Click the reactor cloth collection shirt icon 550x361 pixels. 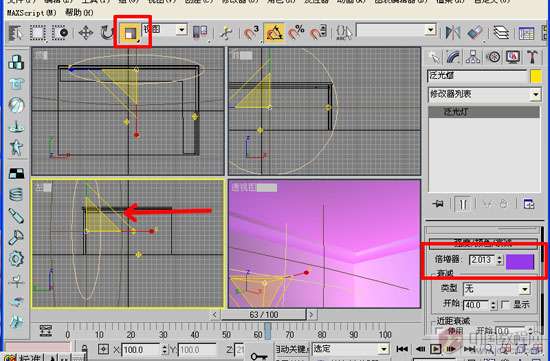(x=16, y=83)
